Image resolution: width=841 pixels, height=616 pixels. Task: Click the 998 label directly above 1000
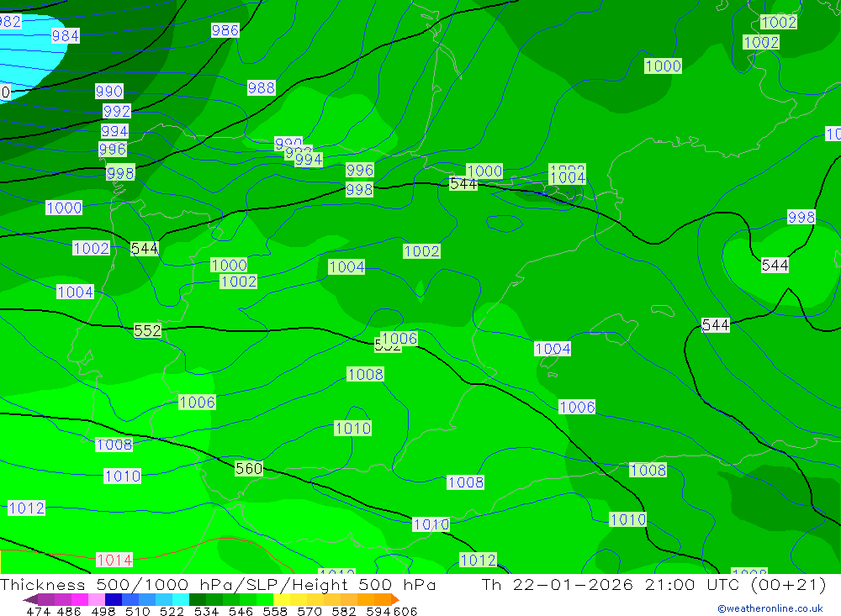tap(120, 174)
